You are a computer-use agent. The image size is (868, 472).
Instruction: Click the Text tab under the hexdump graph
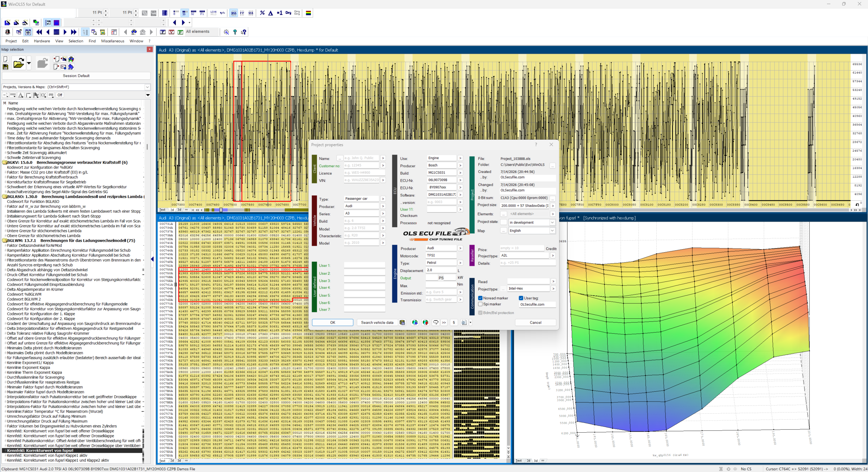point(162,210)
